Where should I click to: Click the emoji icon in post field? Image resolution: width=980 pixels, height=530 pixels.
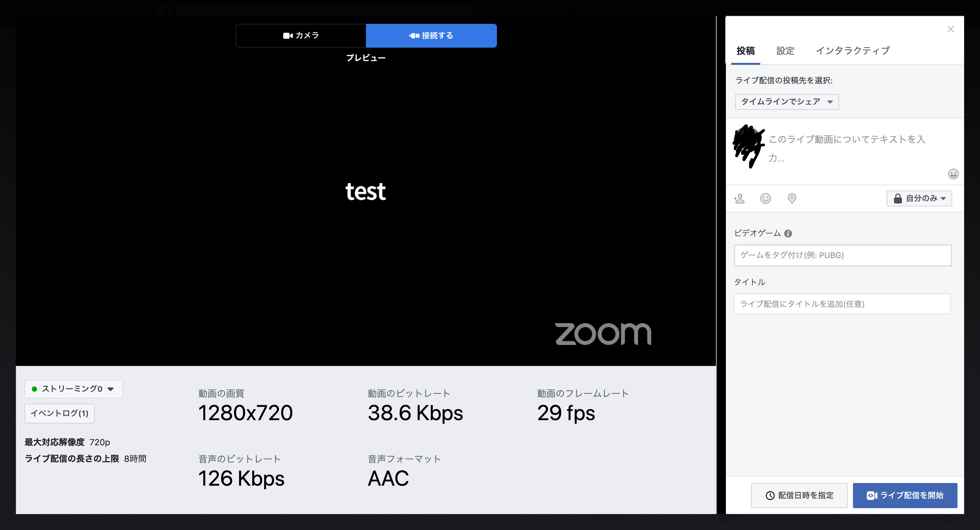(x=953, y=174)
